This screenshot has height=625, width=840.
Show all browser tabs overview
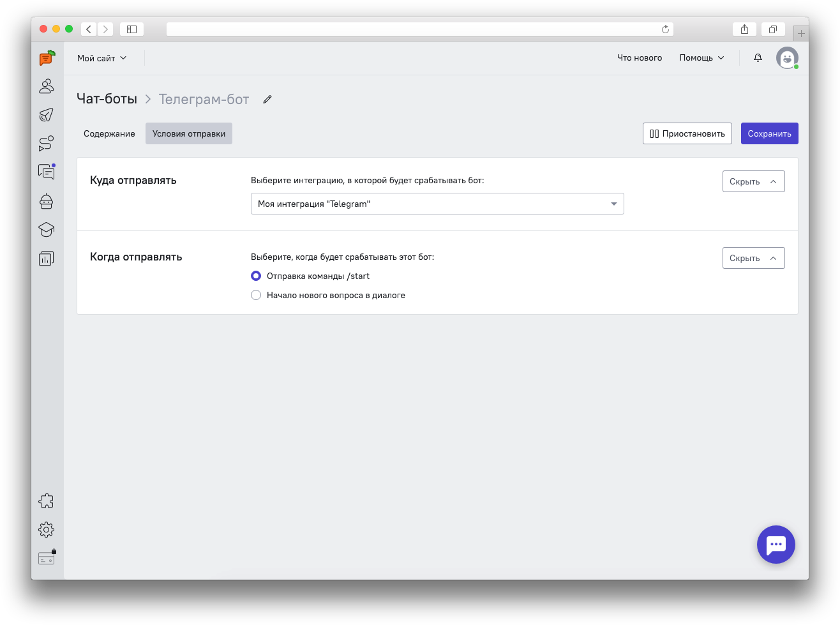click(x=773, y=29)
